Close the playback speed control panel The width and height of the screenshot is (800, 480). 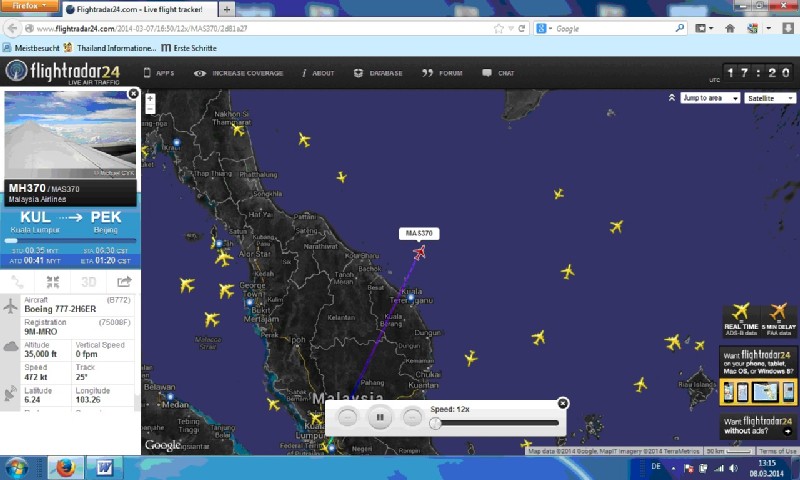562,403
